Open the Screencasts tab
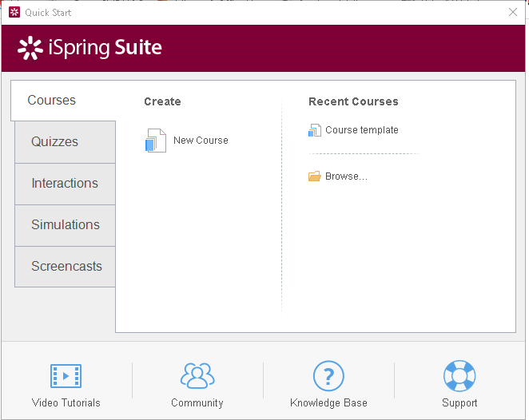 (x=65, y=267)
